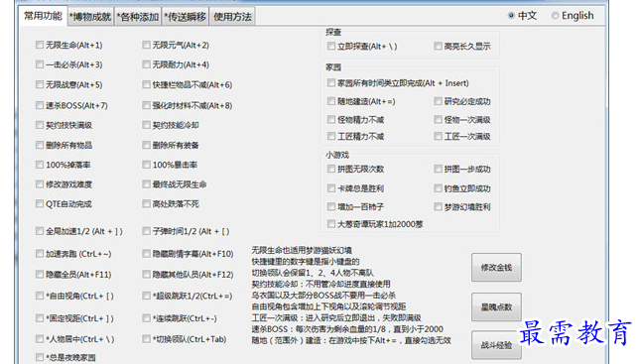Viewport: 640px width, 364px height.
Task: Open the 使用方法 tab
Action: click(x=232, y=17)
